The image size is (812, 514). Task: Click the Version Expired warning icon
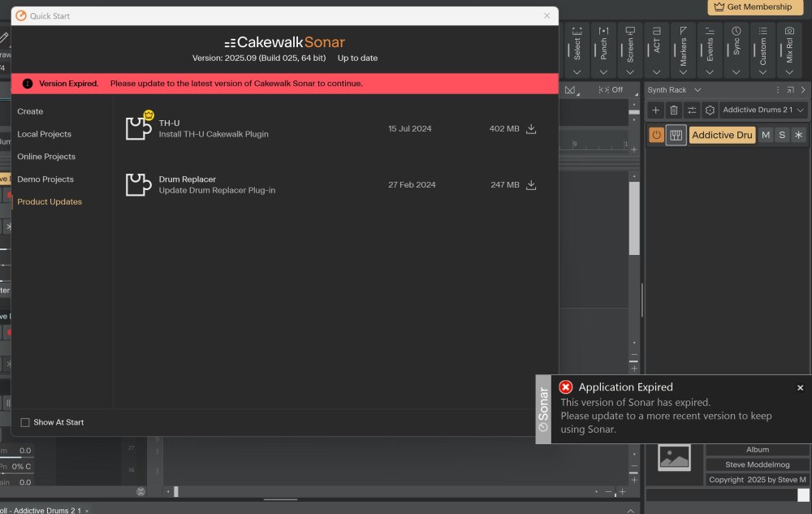click(28, 84)
